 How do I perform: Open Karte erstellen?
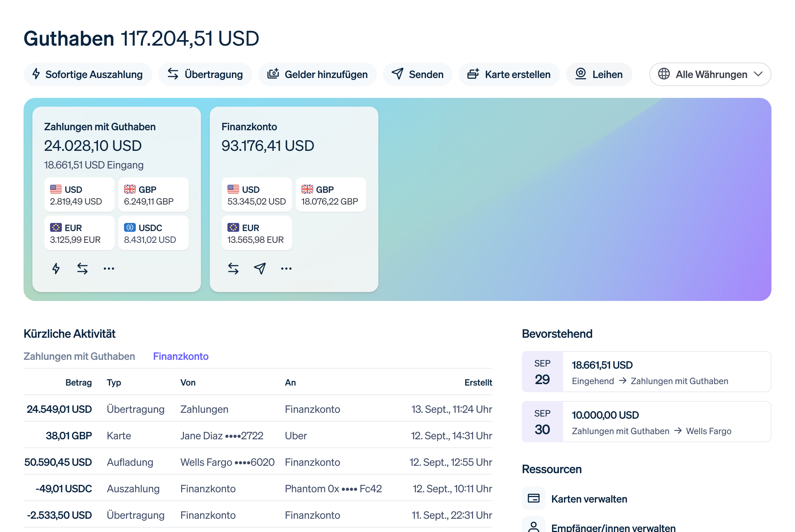(509, 74)
